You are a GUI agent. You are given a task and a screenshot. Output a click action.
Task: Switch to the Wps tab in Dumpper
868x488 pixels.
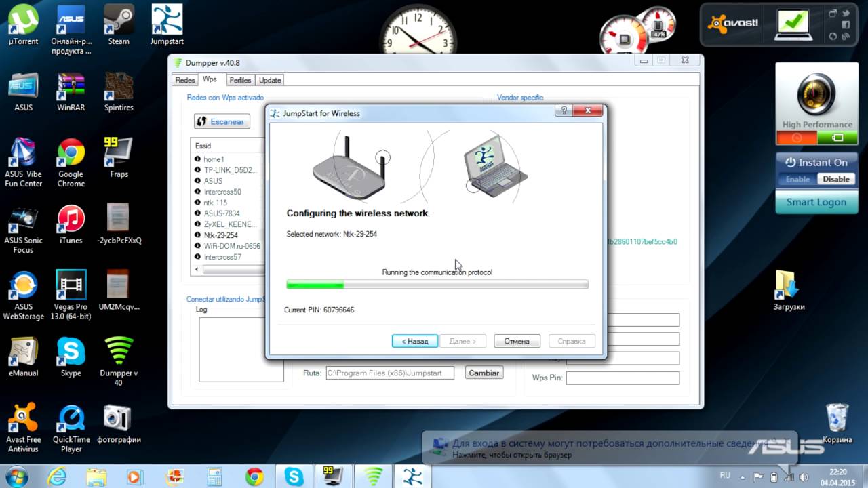[x=210, y=79]
